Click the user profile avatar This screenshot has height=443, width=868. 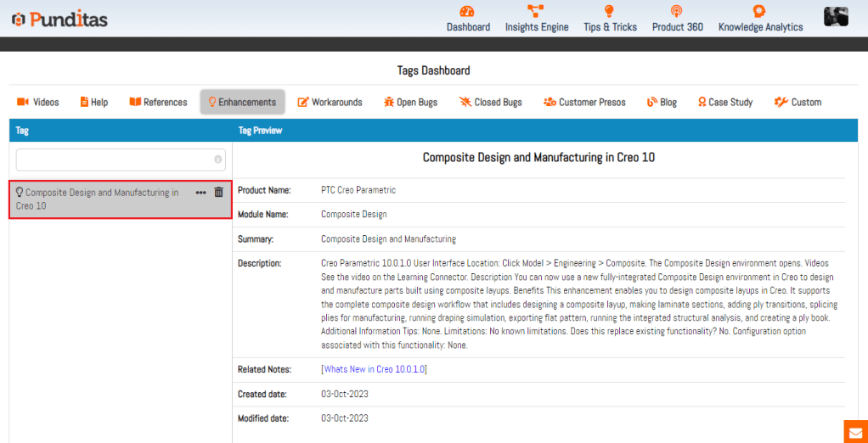tap(836, 17)
